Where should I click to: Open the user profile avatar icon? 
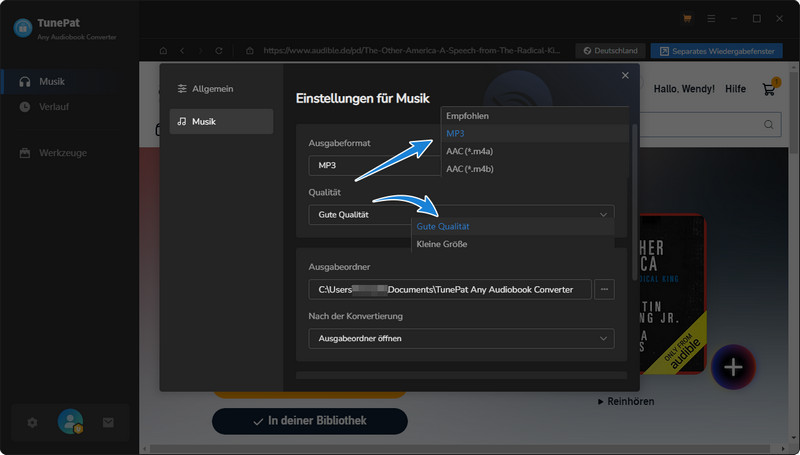click(70, 421)
